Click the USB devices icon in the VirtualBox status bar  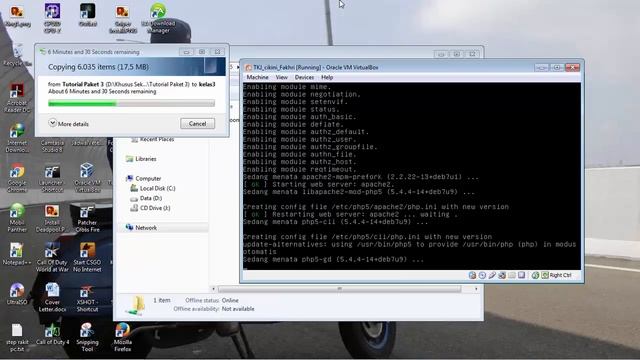pos(492,276)
